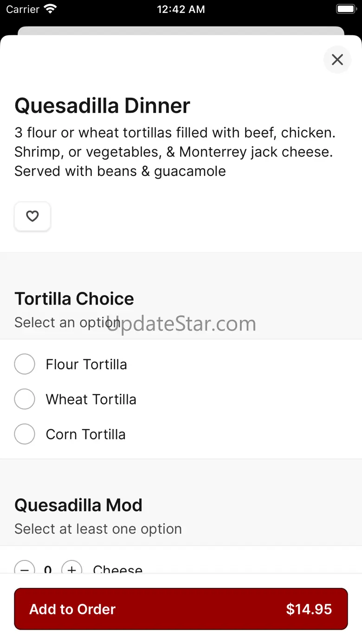The height and width of the screenshot is (644, 362).
Task: Click the Quesadilla Dinner title
Action: click(x=103, y=106)
